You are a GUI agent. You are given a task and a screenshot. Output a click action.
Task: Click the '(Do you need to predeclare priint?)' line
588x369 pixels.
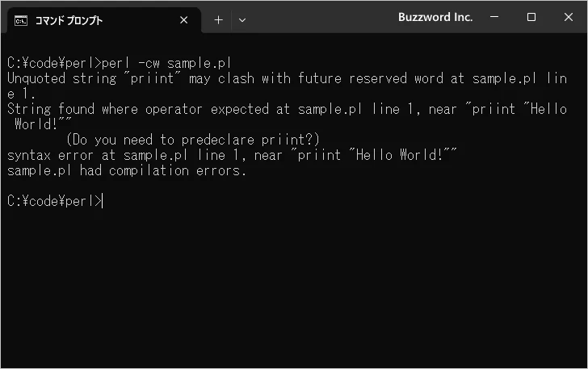(193, 140)
